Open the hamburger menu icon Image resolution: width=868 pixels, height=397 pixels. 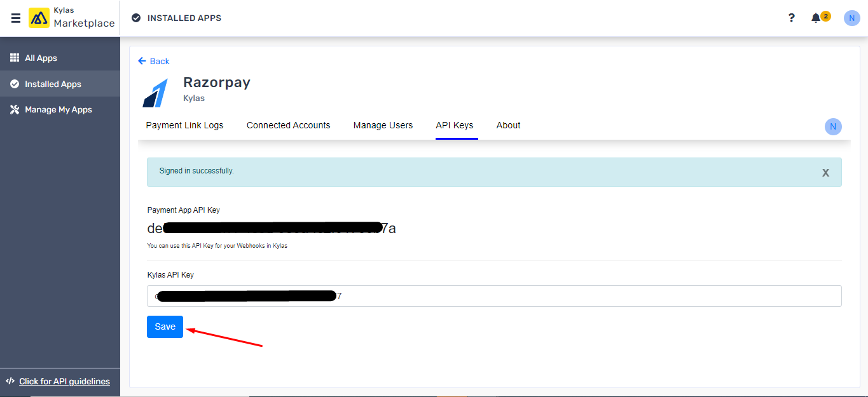[16, 18]
